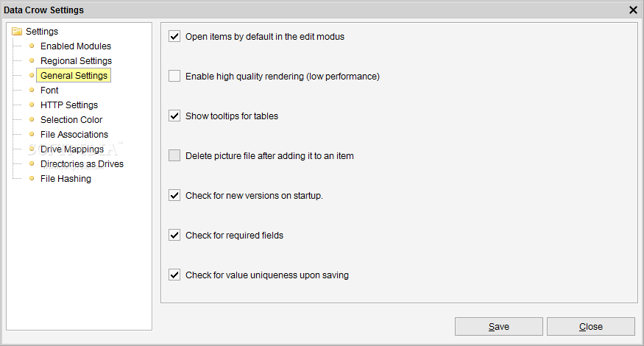Uncheck Open items by default in edit modus
Image resolution: width=644 pixels, height=346 pixels.
(174, 36)
